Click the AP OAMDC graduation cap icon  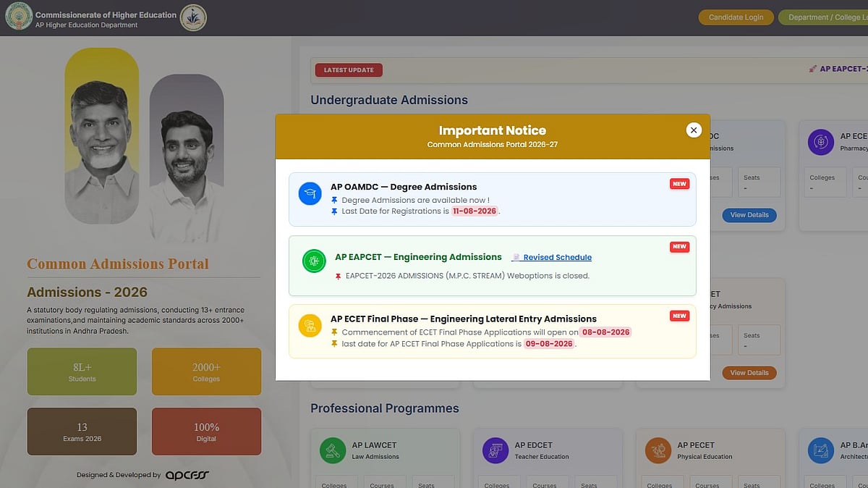310,193
